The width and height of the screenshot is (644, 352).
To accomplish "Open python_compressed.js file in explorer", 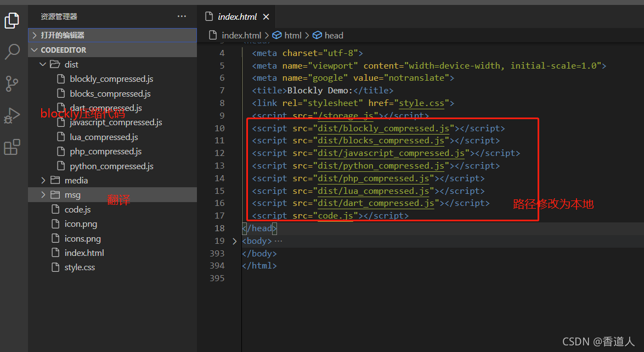I will coord(111,166).
